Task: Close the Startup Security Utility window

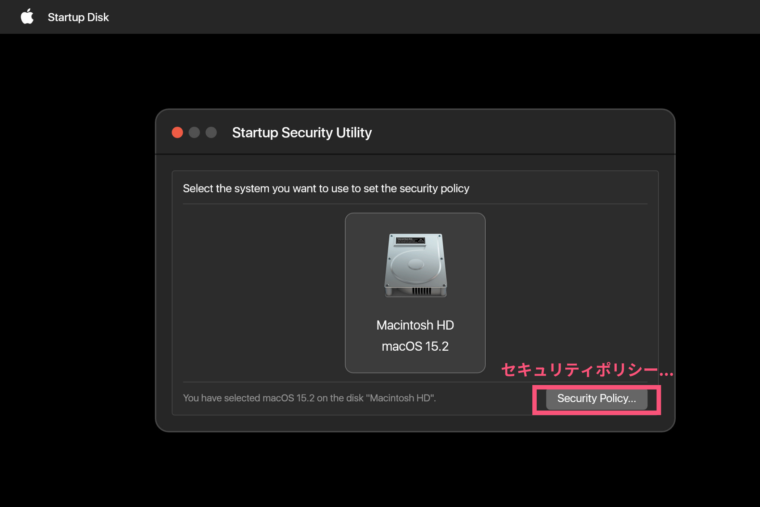Action: tap(178, 132)
